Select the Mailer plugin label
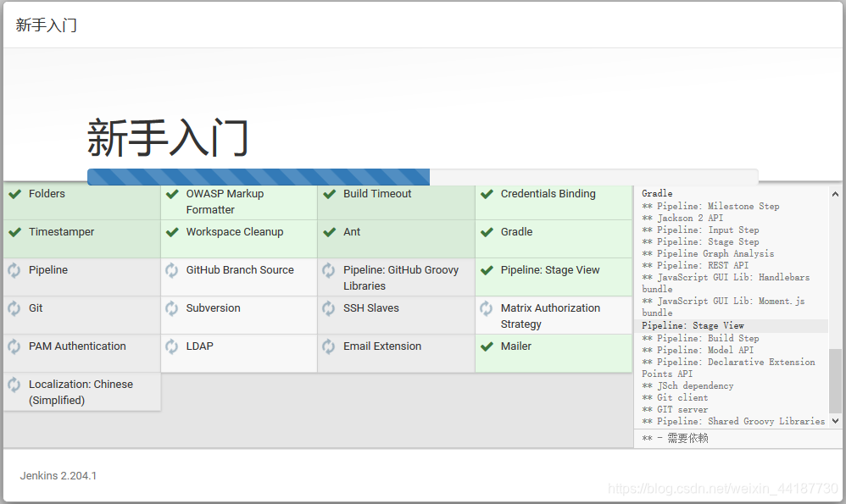The image size is (846, 504). pos(515,346)
